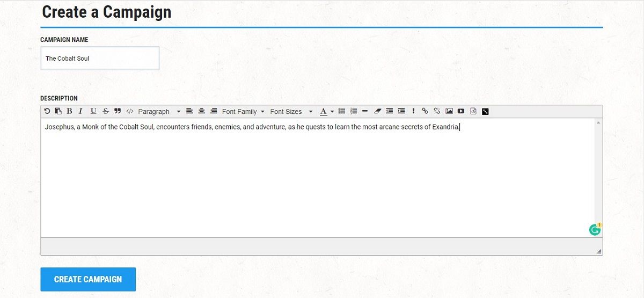
Task: Toggle italic formatting
Action: (80, 111)
